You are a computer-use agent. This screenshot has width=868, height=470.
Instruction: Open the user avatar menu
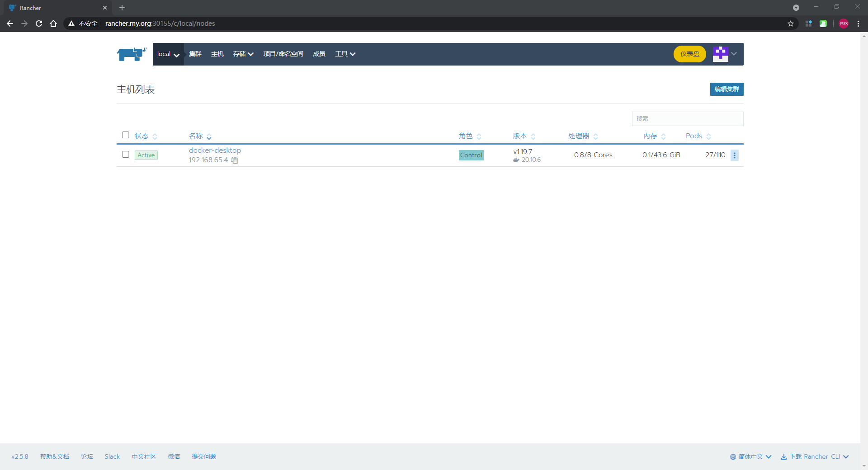tap(725, 54)
